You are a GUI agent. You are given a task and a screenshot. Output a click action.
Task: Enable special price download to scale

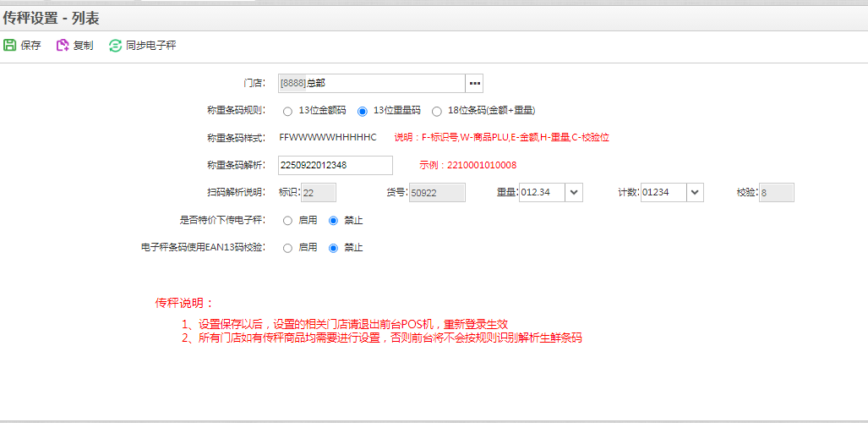click(288, 221)
